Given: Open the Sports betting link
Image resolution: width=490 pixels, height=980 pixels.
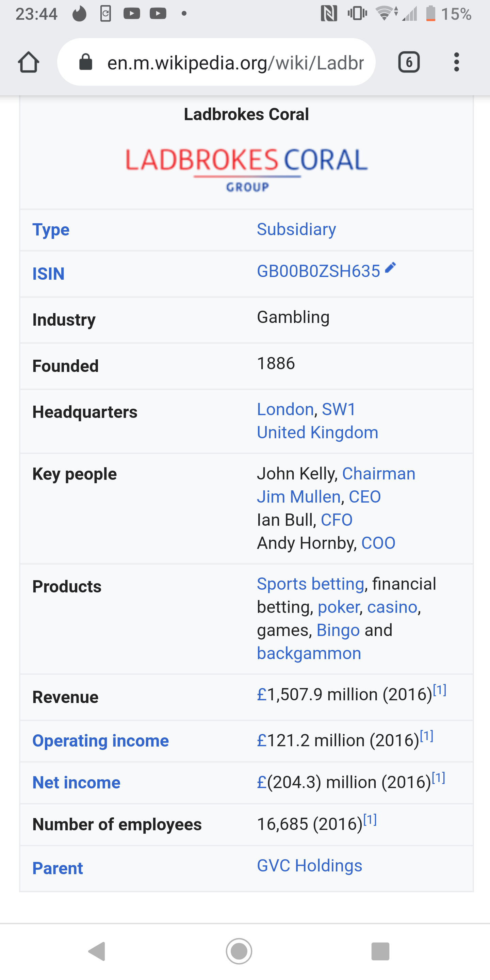Looking at the screenshot, I should pos(310,584).
